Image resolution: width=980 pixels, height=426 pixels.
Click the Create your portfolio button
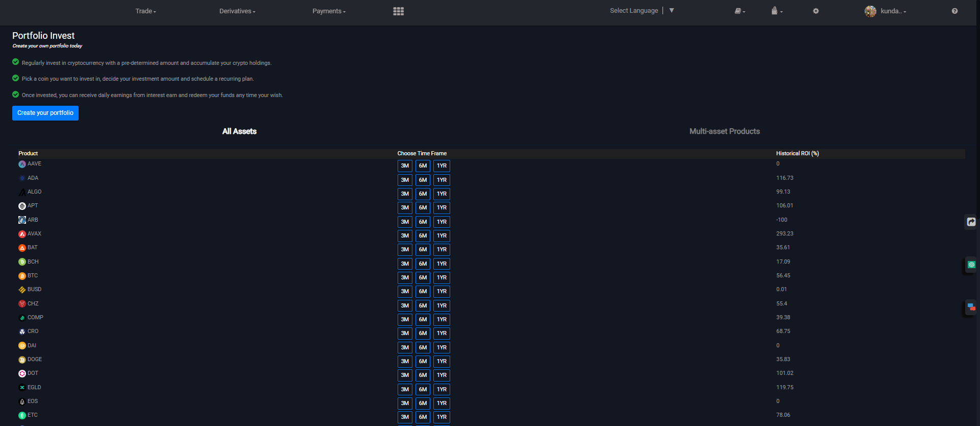click(x=45, y=113)
